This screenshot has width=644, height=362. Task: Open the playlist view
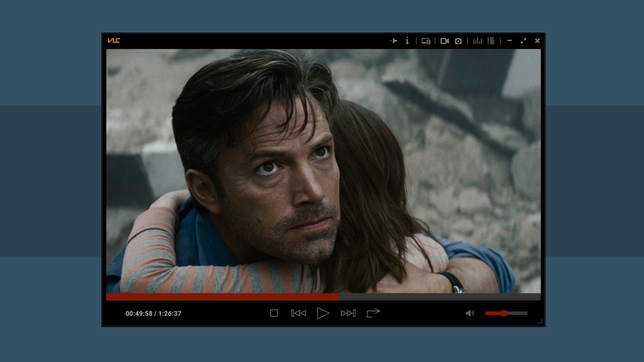(491, 41)
